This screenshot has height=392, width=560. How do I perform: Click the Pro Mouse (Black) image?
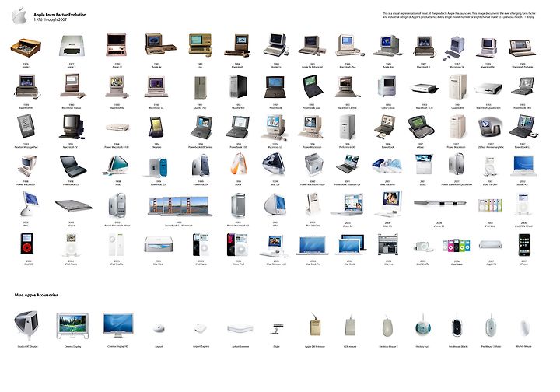pos(457,325)
